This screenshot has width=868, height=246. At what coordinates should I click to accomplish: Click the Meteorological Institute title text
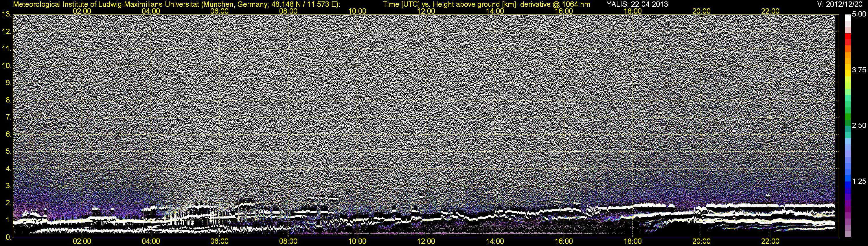pyautogui.click(x=176, y=4)
